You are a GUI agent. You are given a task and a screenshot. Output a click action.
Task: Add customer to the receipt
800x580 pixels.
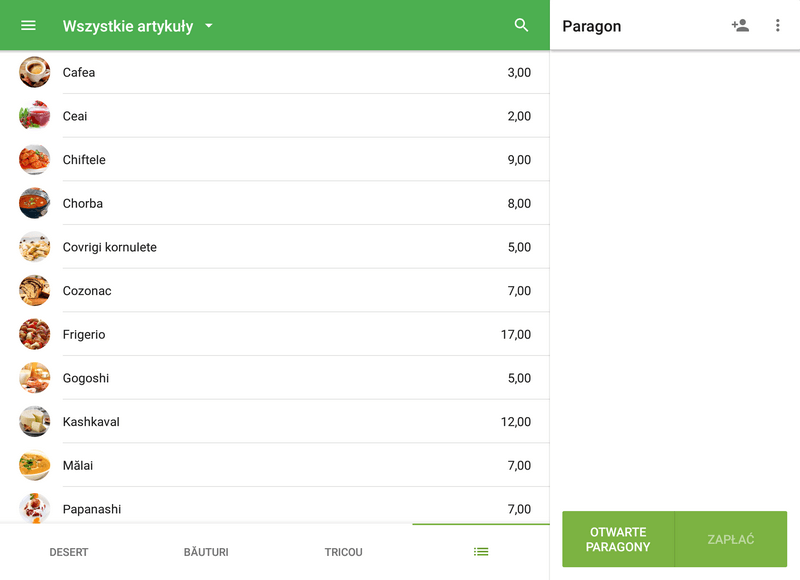740,26
